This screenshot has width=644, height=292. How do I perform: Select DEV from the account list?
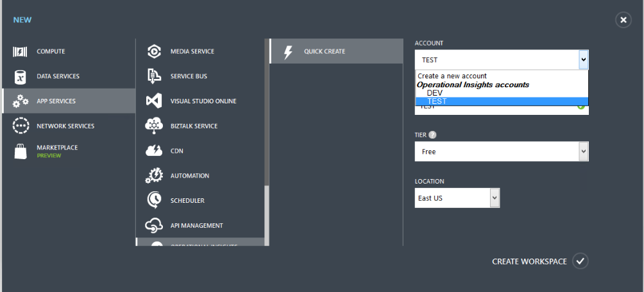tap(434, 93)
